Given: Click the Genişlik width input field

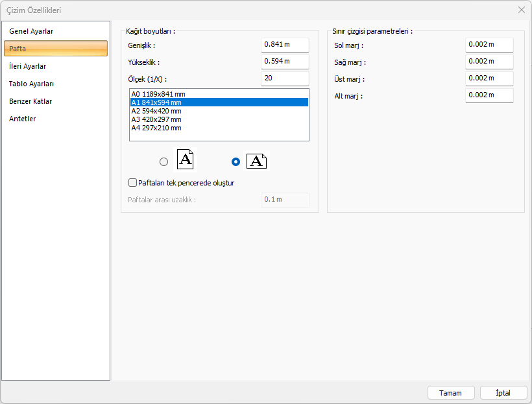Looking at the screenshot, I should pos(285,45).
